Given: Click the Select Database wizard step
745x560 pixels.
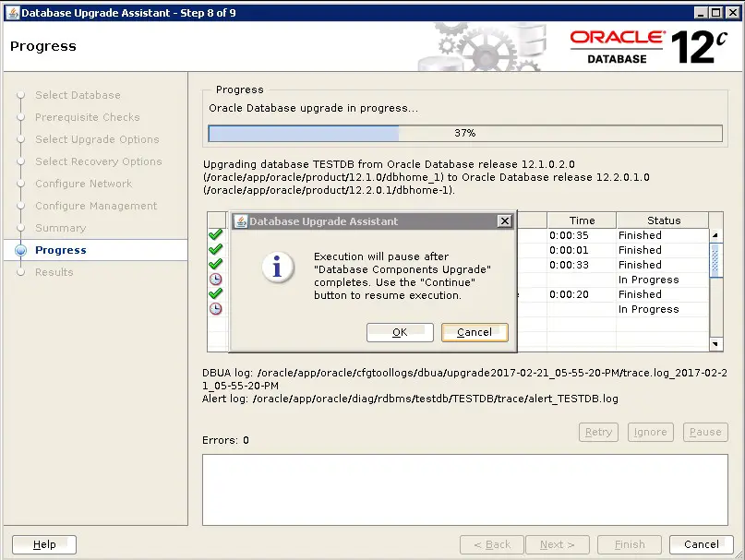Looking at the screenshot, I should (78, 95).
